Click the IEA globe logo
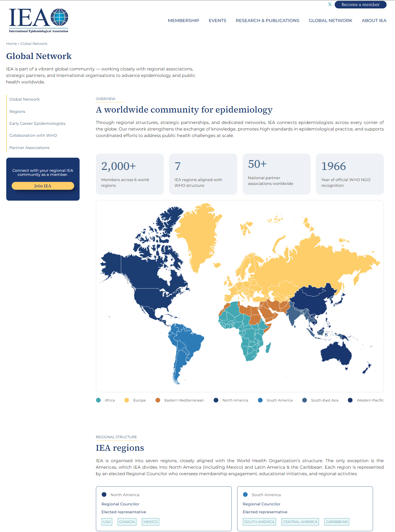The image size is (395, 532). [x=39, y=20]
